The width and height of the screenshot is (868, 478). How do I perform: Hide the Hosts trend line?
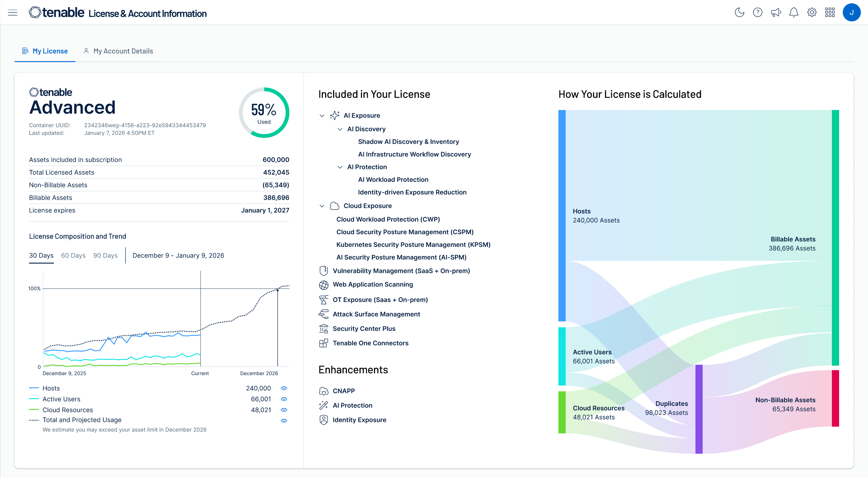[x=284, y=388]
